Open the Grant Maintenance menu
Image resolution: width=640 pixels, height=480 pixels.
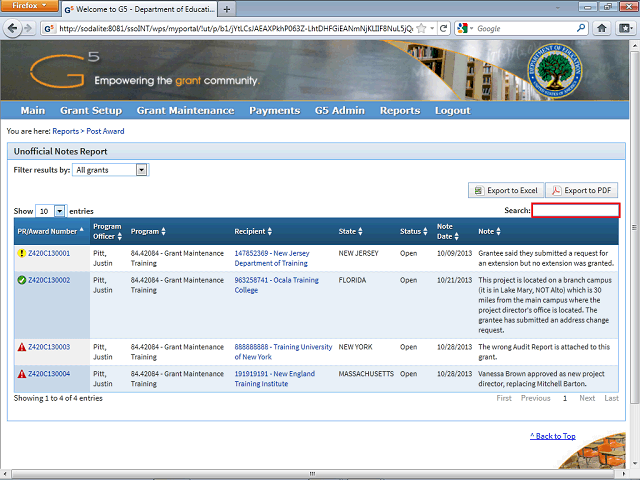185,111
